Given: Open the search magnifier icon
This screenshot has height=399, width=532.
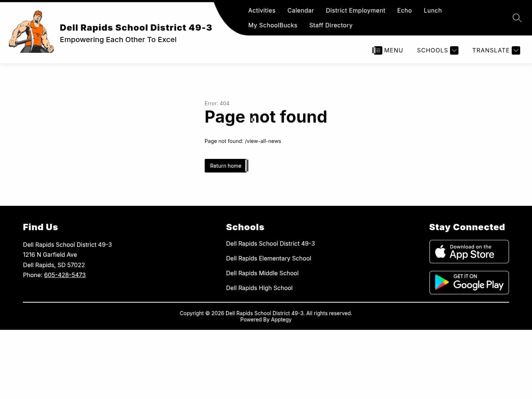Looking at the screenshot, I should click(517, 18).
